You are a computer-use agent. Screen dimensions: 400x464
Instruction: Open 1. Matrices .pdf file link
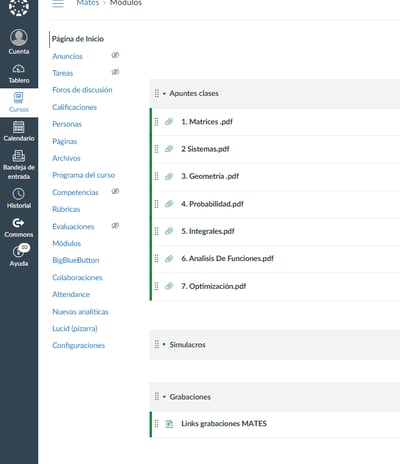[207, 122]
